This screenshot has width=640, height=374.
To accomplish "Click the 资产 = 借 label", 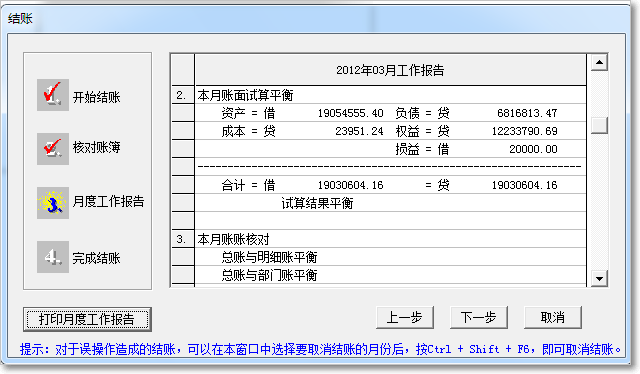I will [x=249, y=113].
